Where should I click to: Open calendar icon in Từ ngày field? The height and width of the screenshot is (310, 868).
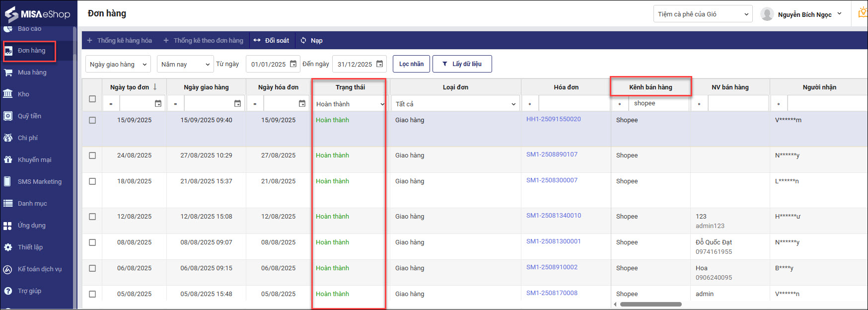293,64
